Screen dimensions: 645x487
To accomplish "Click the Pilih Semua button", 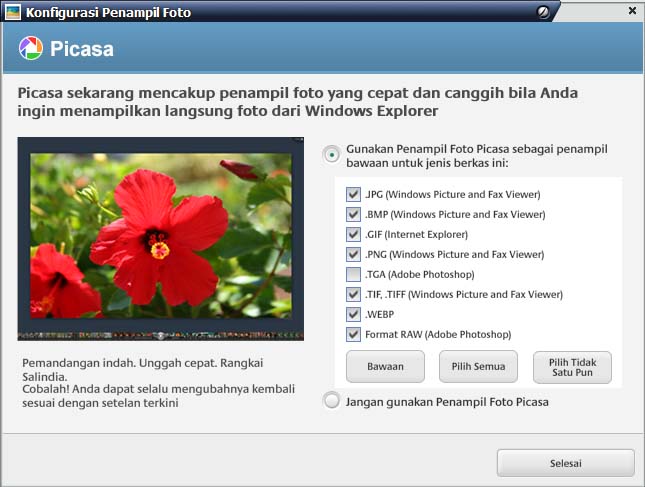I will click(x=478, y=366).
